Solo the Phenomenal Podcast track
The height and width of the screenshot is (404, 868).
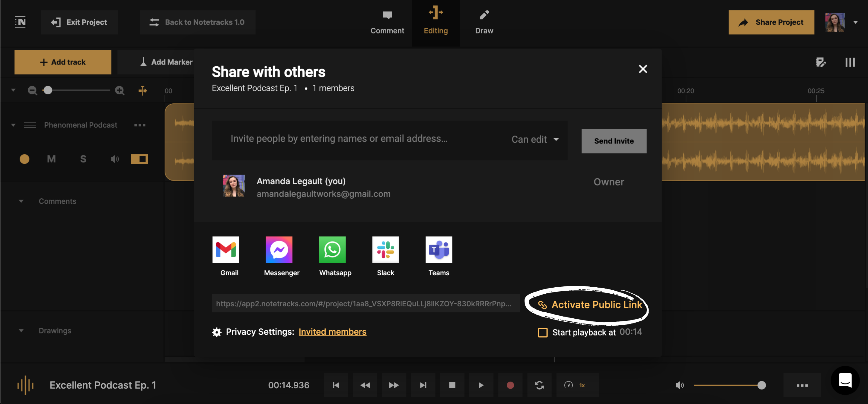click(x=83, y=159)
